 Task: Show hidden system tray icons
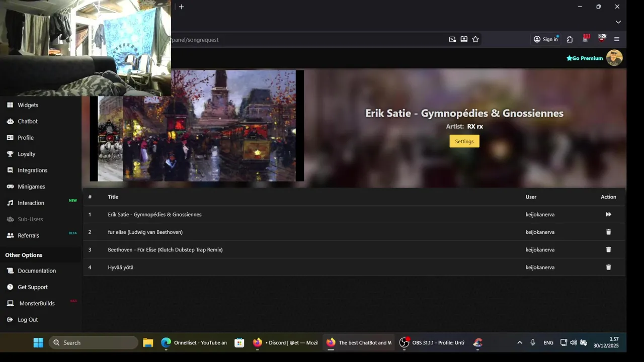[x=520, y=342]
